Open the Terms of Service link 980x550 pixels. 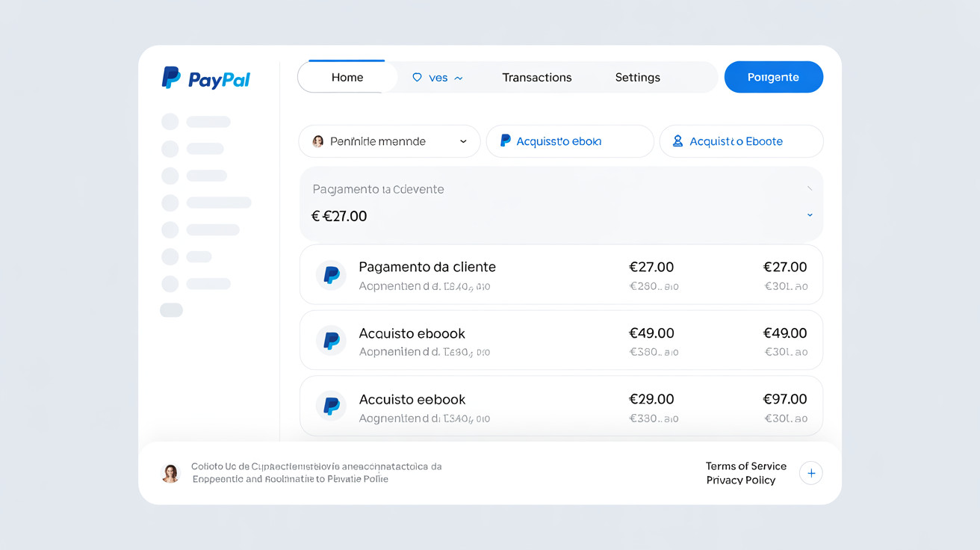pos(746,466)
